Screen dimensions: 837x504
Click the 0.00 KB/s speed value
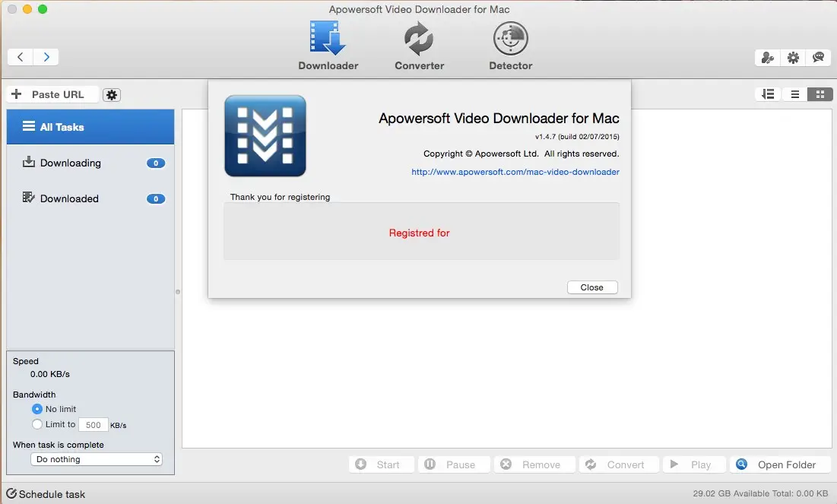tap(49, 374)
